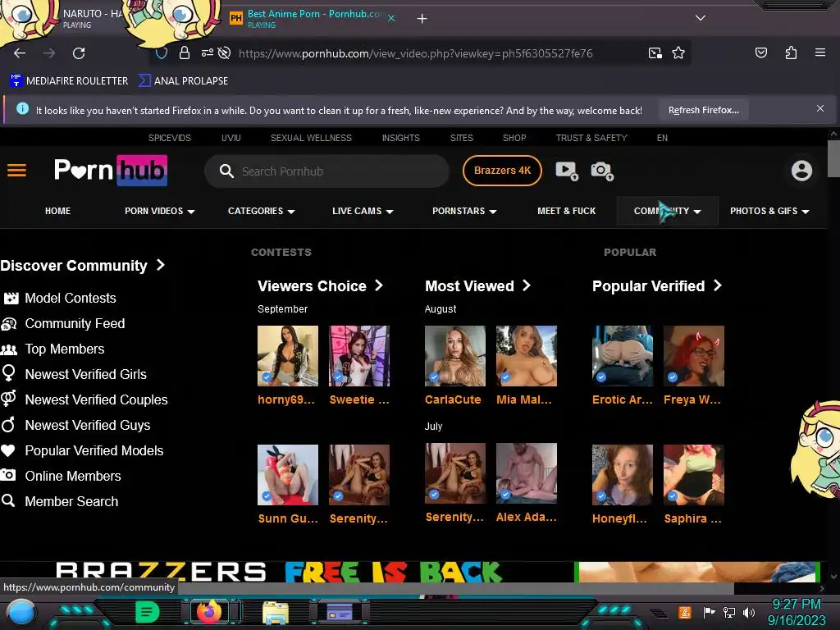
Task: Click the Top Members people icon
Action: coord(8,349)
